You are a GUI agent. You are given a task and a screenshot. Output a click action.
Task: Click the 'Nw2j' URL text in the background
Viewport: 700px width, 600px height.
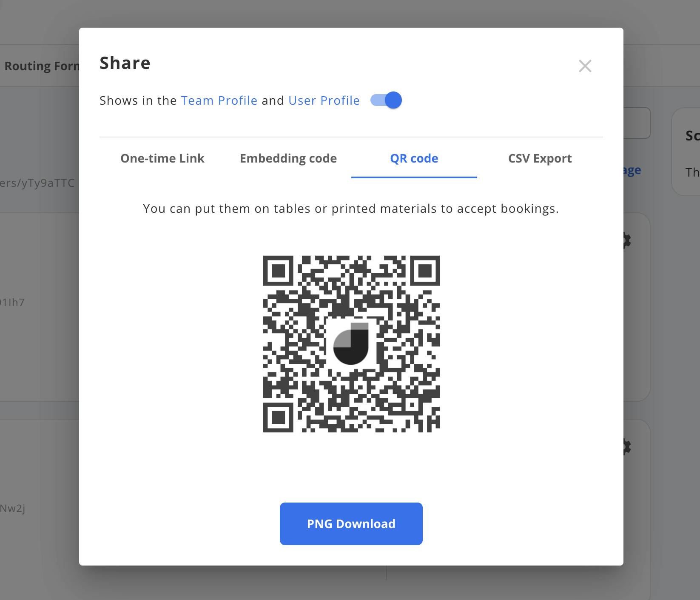(13, 508)
